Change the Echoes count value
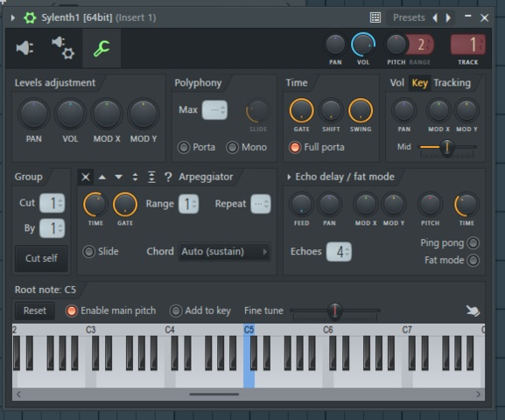 (x=339, y=251)
